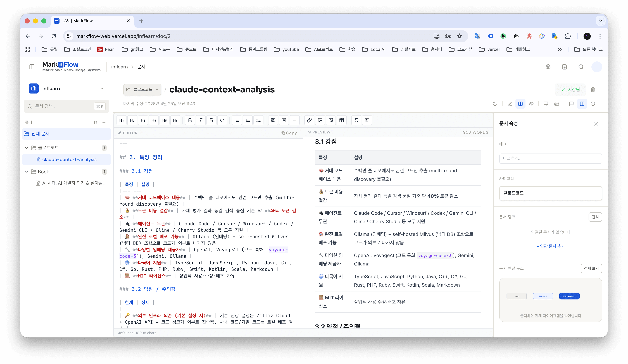Open the user avatar menu
628x364 pixels.
click(597, 67)
